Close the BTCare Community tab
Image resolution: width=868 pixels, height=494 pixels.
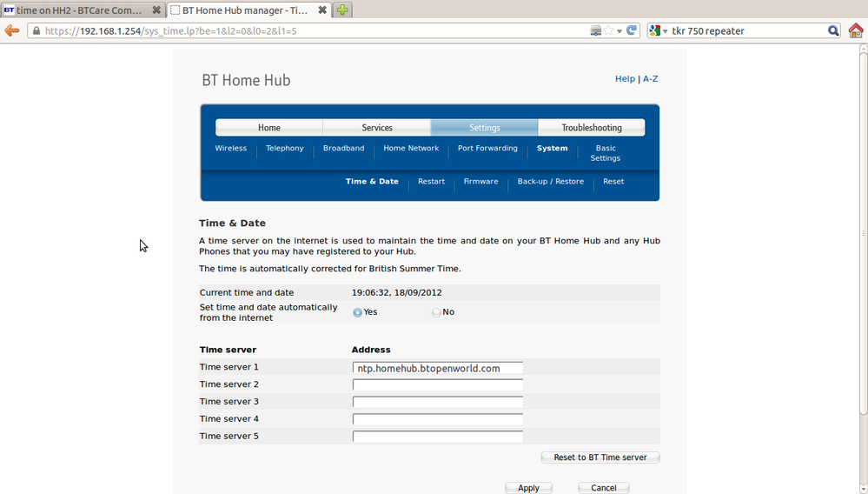[156, 10]
